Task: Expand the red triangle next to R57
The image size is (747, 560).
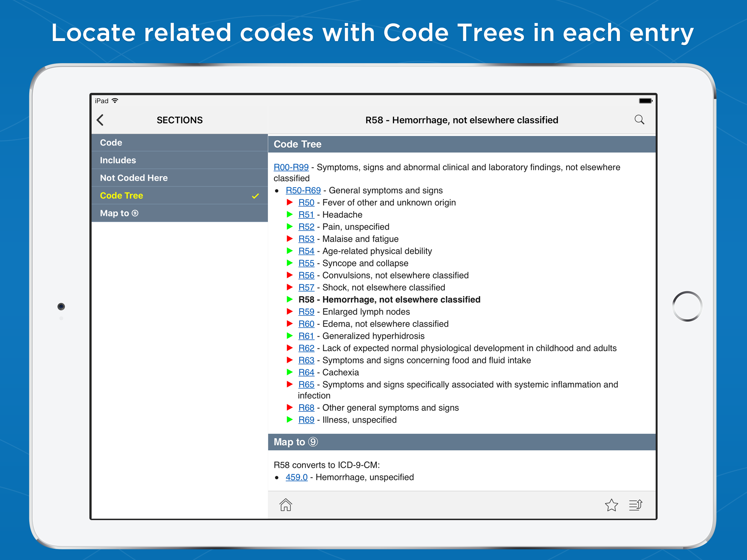Action: pyautogui.click(x=289, y=287)
